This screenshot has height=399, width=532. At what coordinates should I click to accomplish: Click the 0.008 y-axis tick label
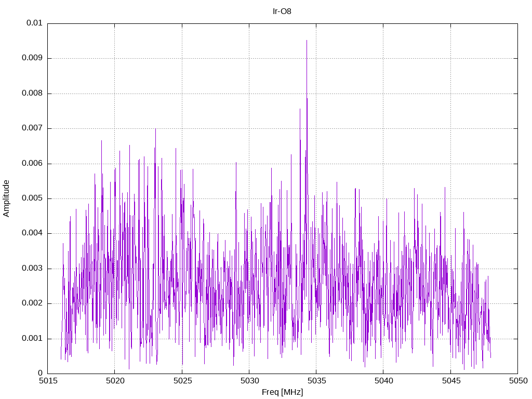point(32,94)
